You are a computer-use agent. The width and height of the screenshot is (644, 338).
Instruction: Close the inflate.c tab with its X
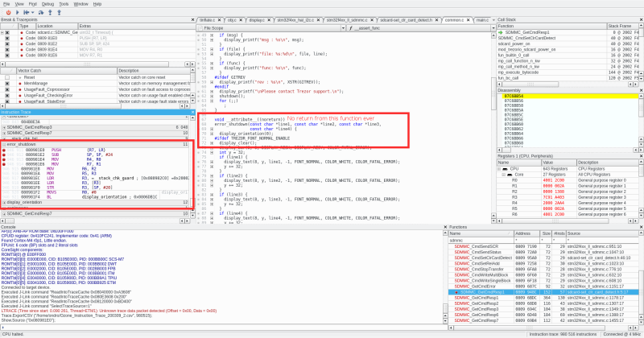(219, 19)
